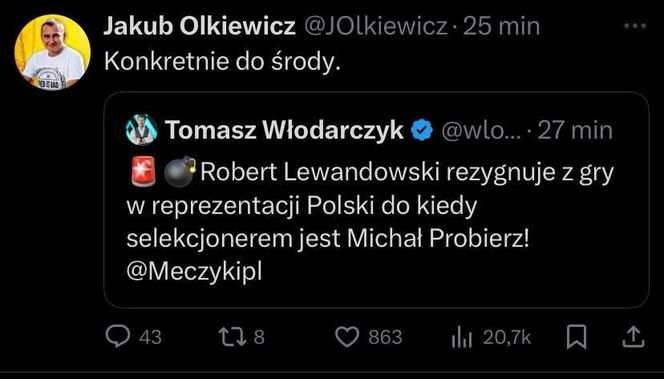This screenshot has height=379, width=664.
Task: Click the truncated @wlo... handle
Action: (x=481, y=130)
